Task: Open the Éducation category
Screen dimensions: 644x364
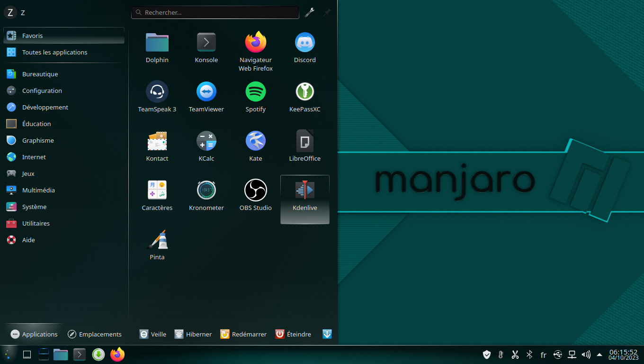Action: 64,124
